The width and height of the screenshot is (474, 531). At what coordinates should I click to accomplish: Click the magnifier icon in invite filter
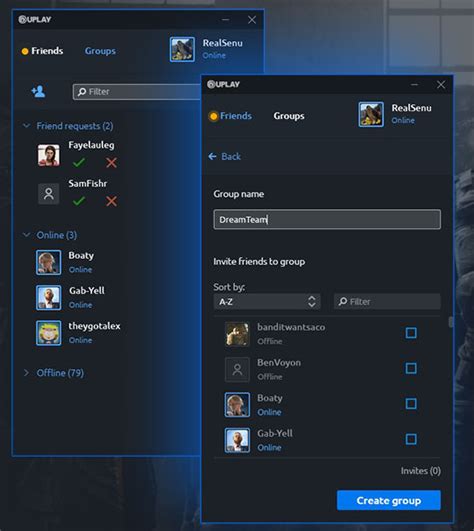click(343, 301)
